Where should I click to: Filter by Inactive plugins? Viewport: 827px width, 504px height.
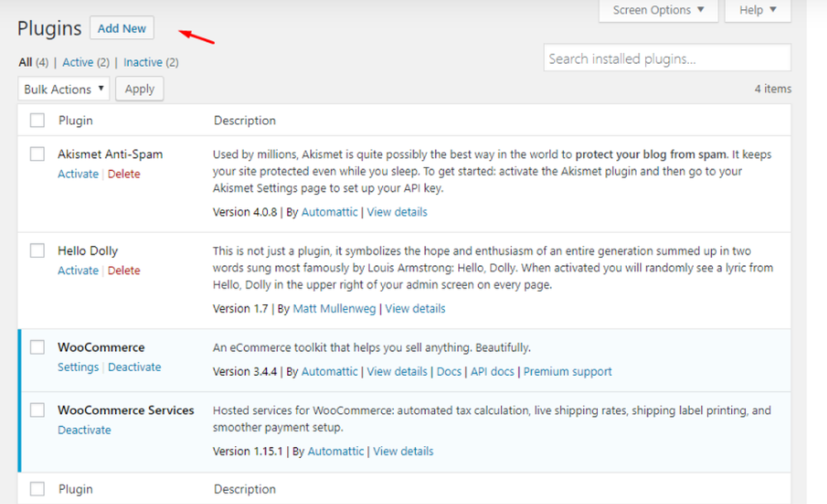tap(151, 62)
